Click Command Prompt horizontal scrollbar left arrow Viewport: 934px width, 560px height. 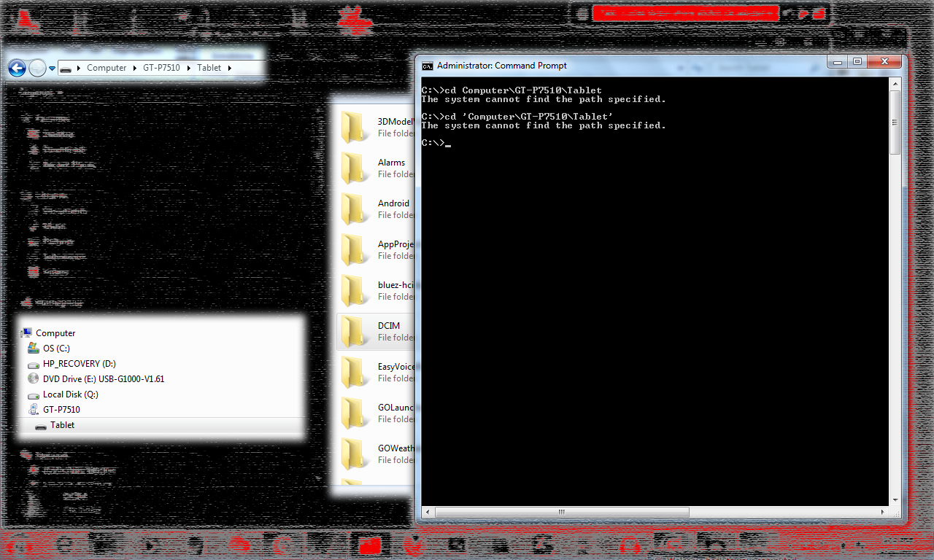[428, 513]
